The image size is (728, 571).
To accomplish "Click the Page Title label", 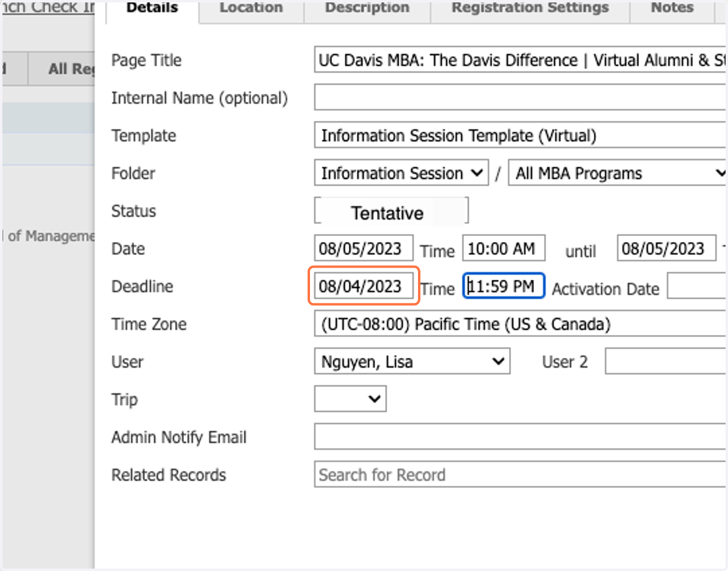I will pyautogui.click(x=146, y=61).
